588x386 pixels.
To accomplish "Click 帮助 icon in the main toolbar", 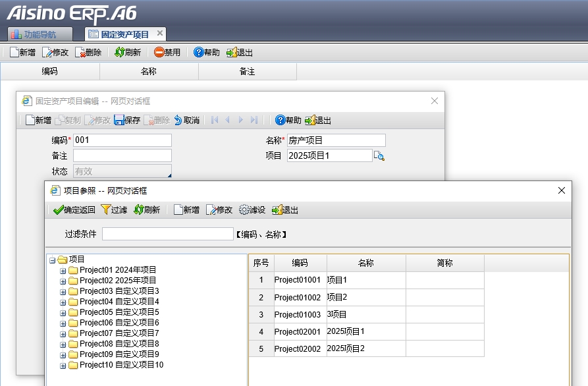I will click(x=199, y=53).
